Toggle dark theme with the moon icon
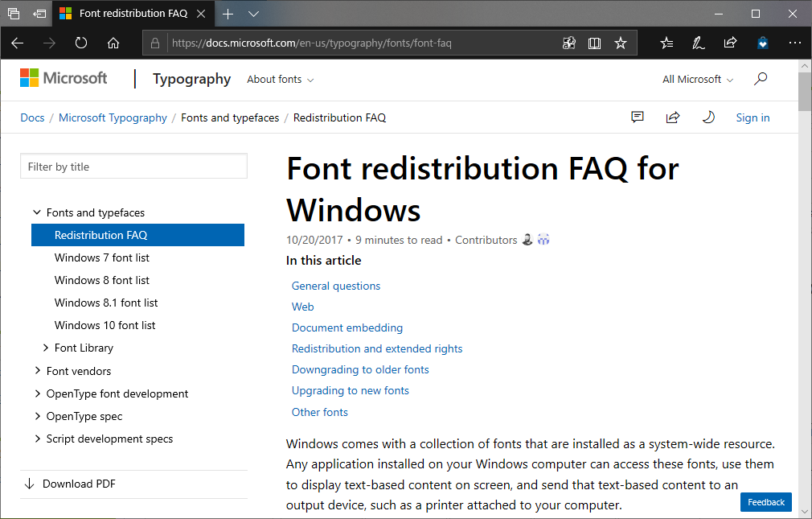Image resolution: width=812 pixels, height=519 pixels. pyautogui.click(x=708, y=117)
